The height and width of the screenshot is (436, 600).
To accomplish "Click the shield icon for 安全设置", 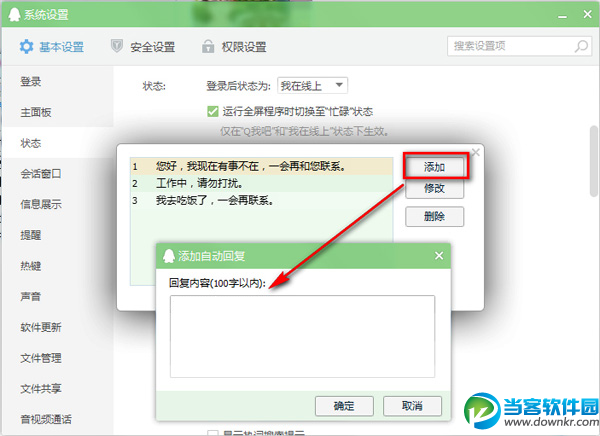I will 116,46.
